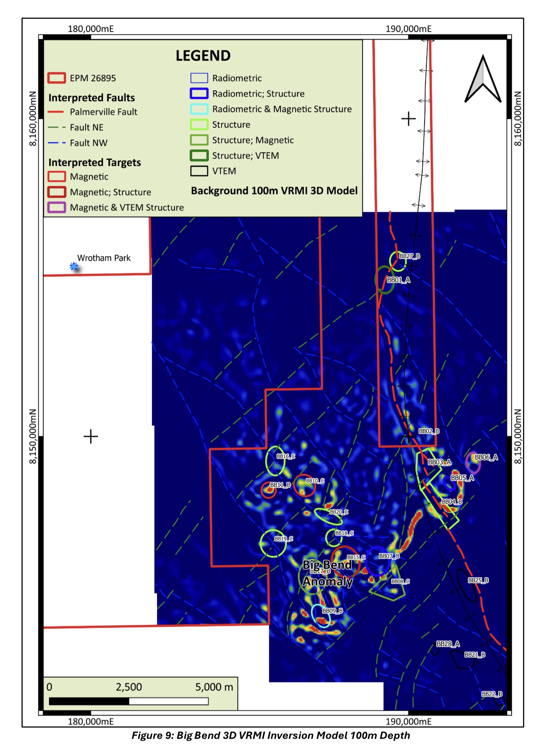The image size is (547, 756).
Task: Click the Big Bend Anomaly text
Action: [x=327, y=573]
